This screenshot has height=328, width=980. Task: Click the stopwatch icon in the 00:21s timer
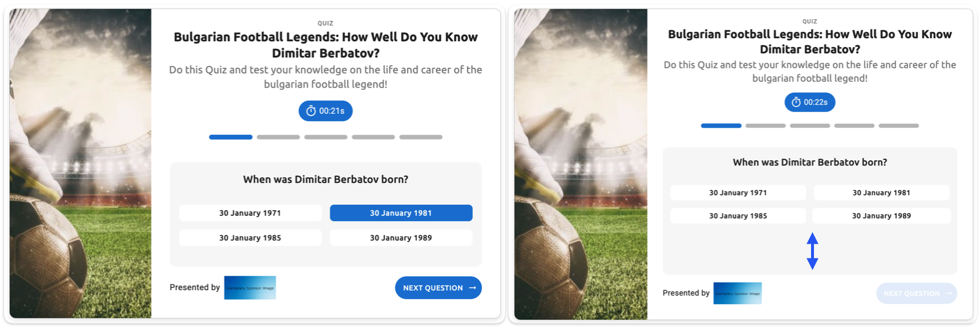311,111
